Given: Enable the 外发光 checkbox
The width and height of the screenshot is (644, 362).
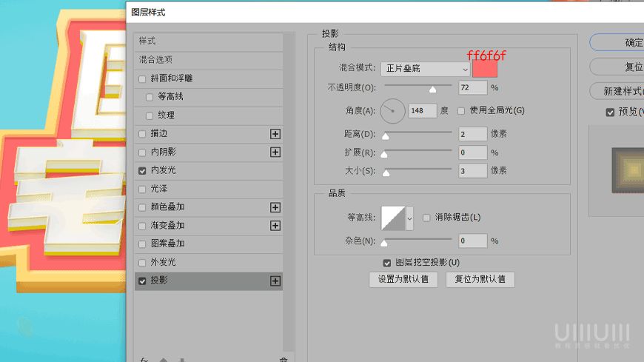Looking at the screenshot, I should pos(142,263).
